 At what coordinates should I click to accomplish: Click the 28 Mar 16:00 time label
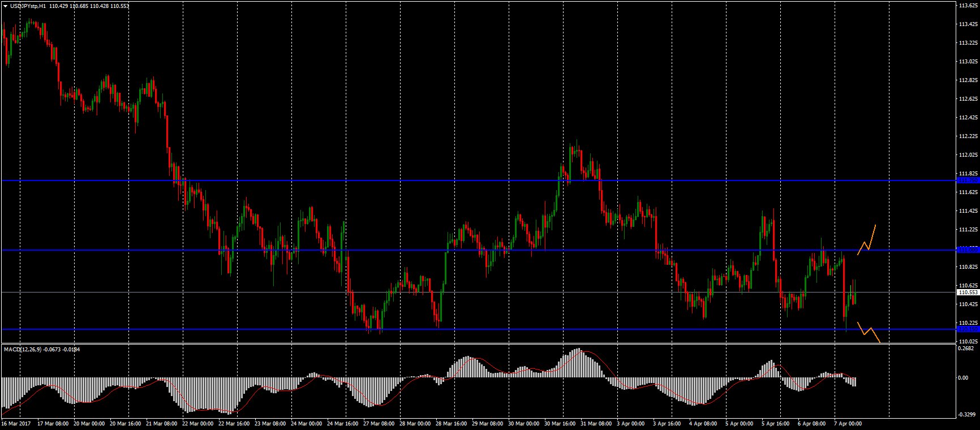pyautogui.click(x=452, y=423)
